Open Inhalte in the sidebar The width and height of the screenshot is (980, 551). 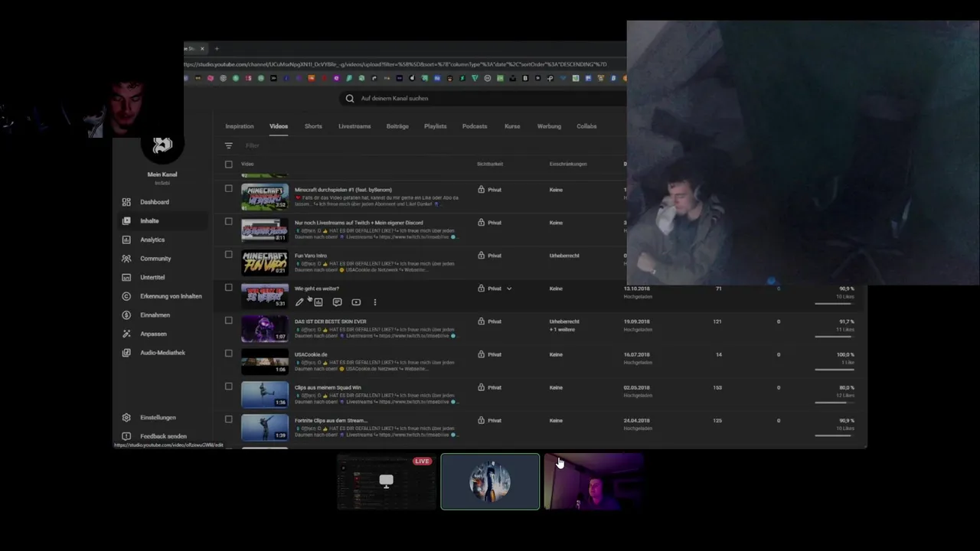(149, 221)
